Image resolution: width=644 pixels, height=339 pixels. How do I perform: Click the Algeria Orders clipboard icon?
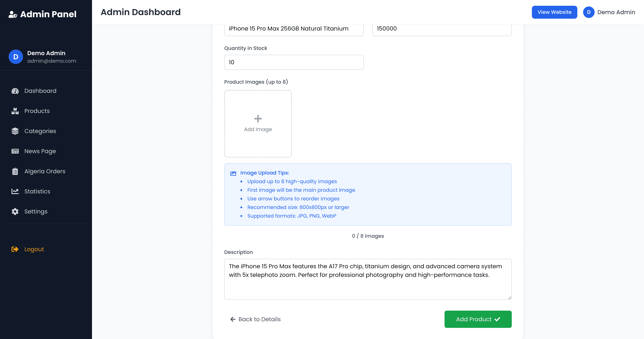pyautogui.click(x=15, y=171)
